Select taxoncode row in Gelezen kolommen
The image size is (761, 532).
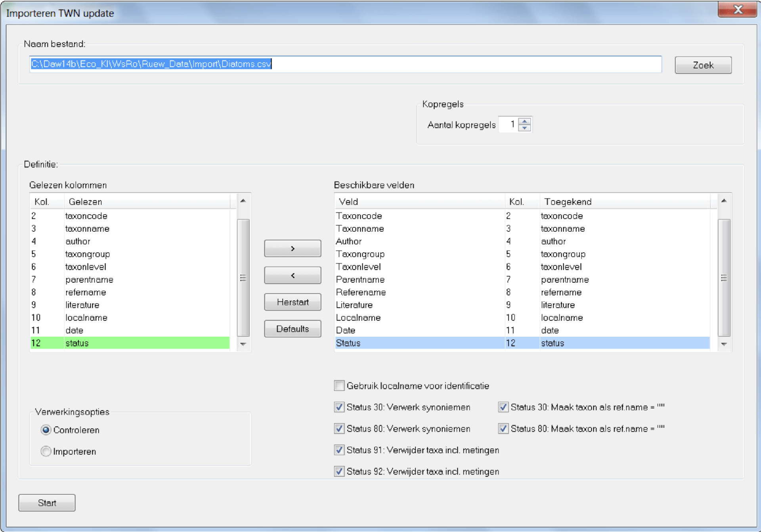pos(130,216)
